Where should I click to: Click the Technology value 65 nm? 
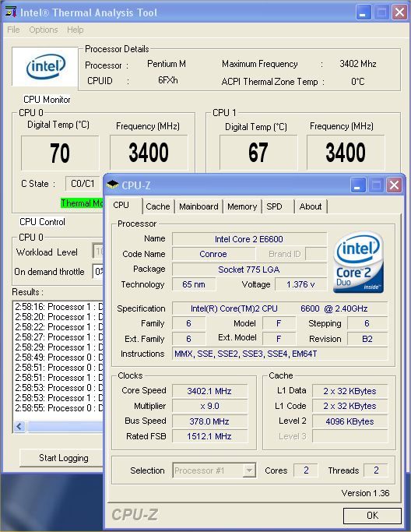(x=194, y=284)
